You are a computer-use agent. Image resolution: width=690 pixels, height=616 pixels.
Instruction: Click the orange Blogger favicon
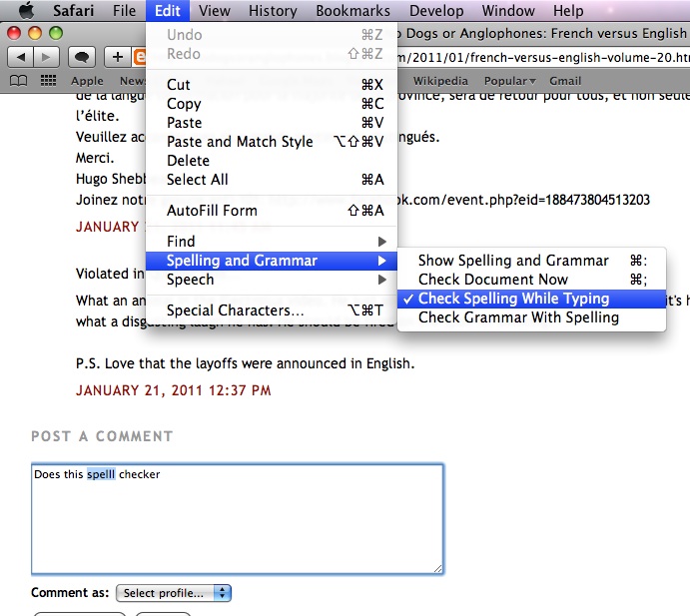pos(139,57)
